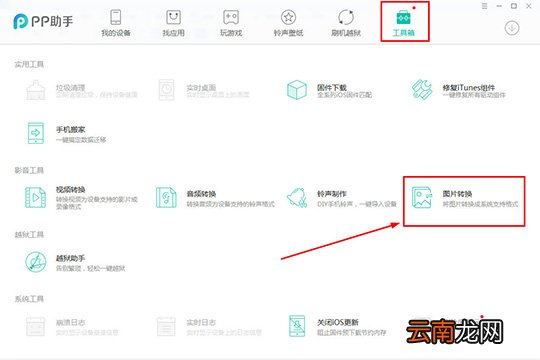Click the download manager arrow icon
The image size is (540, 360).
point(512,28)
